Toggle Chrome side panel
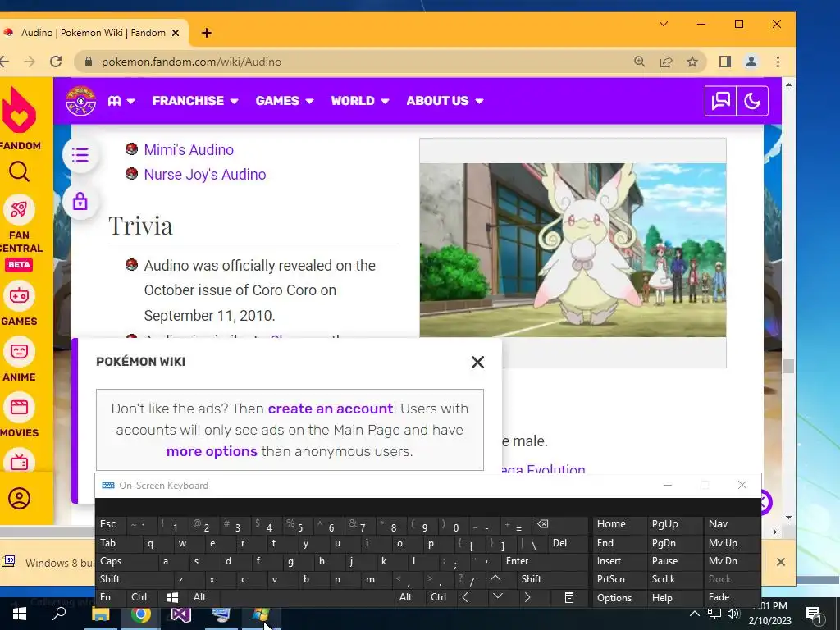The image size is (840, 630). 725,62
